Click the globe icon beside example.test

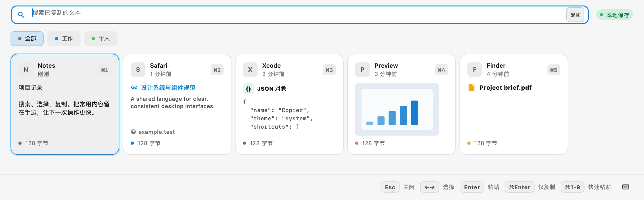coord(133,132)
